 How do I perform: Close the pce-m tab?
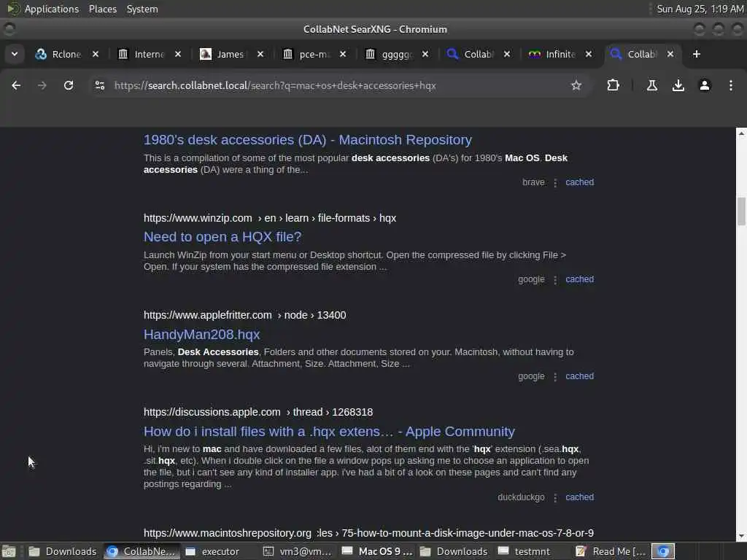pos(343,54)
